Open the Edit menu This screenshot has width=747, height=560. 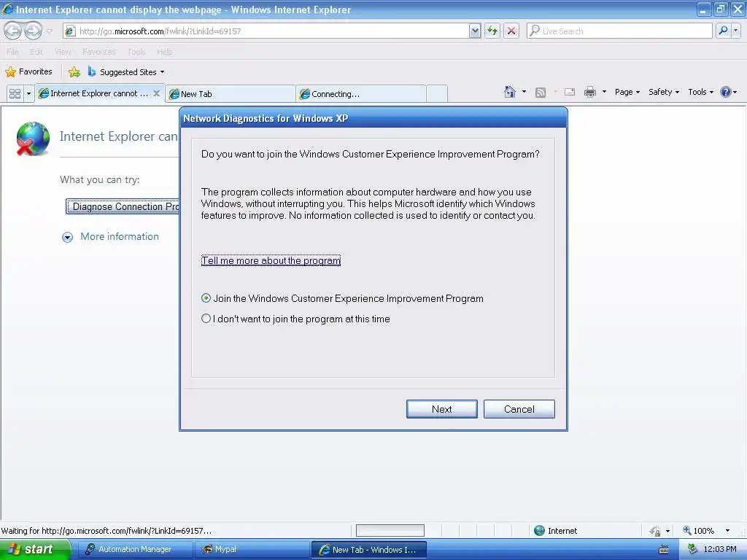pos(36,52)
